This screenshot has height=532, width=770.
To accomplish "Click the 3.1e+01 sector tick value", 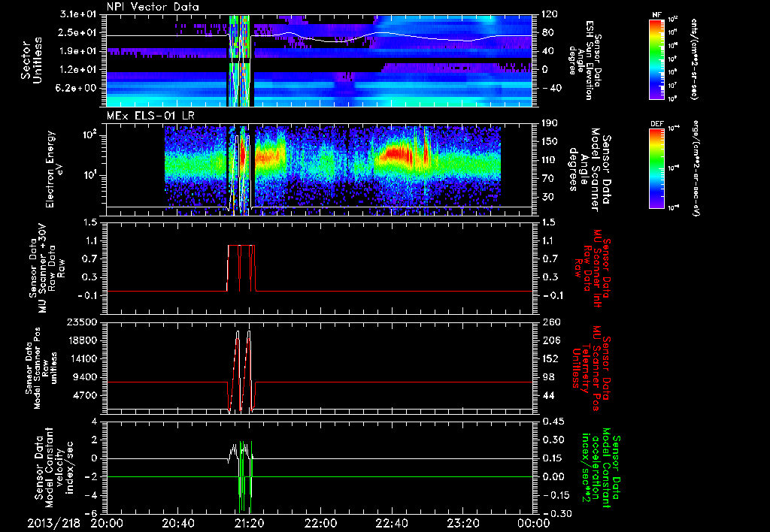I will [x=79, y=14].
